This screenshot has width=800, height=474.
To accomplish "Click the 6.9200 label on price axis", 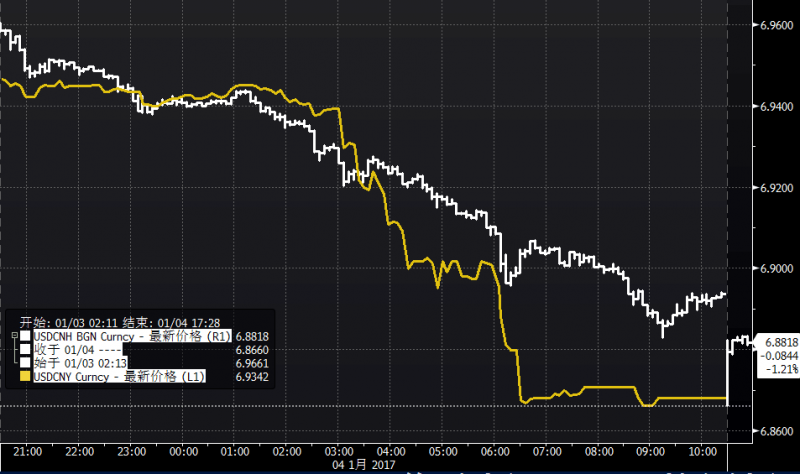I will click(772, 187).
